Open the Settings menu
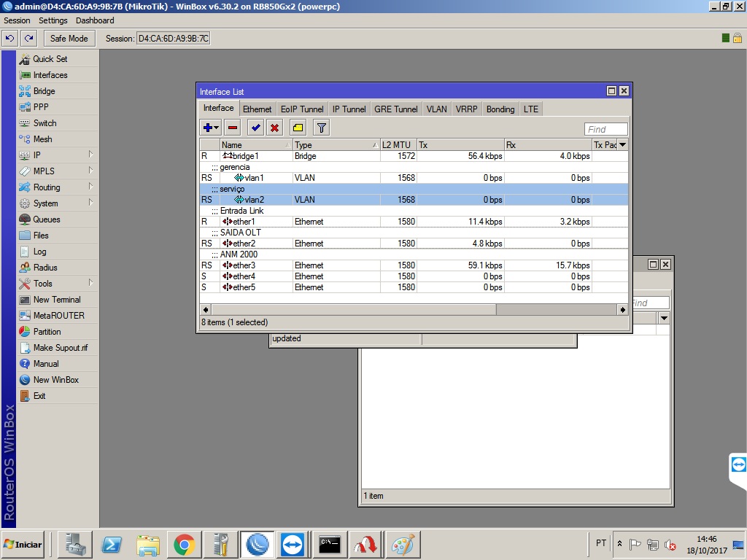Image resolution: width=747 pixels, height=560 pixels. click(53, 20)
